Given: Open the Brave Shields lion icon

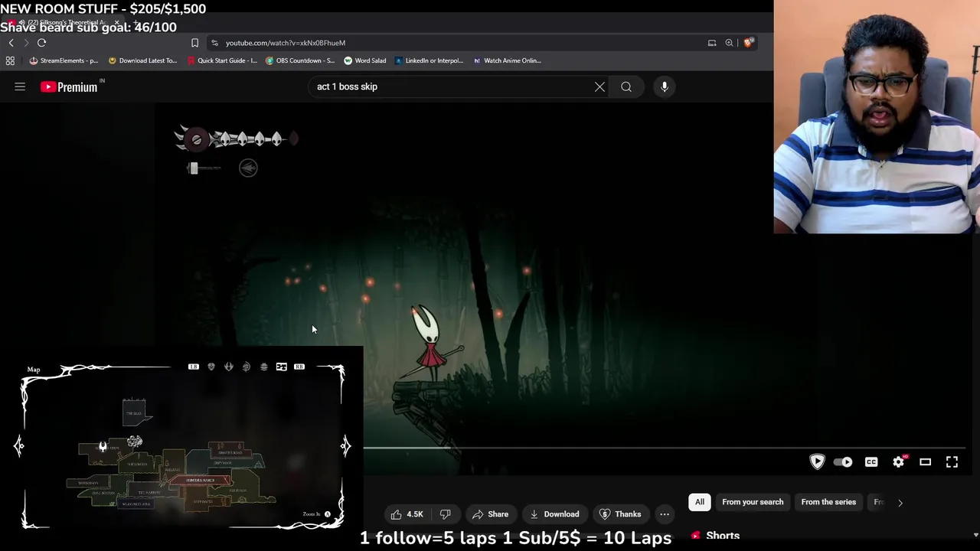Looking at the screenshot, I should click(x=748, y=43).
